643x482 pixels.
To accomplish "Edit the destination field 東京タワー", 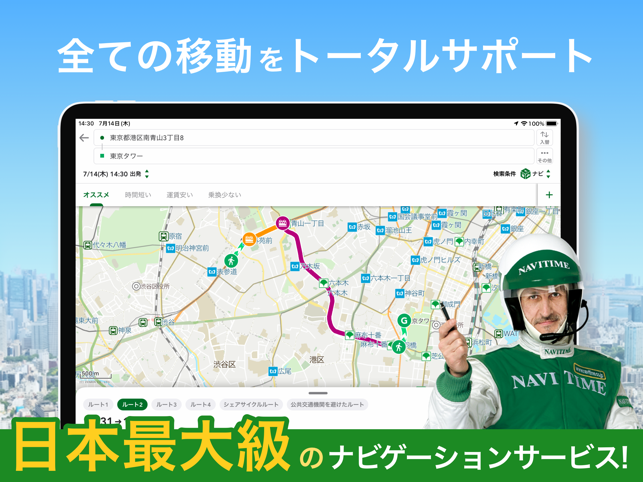I will point(314,156).
